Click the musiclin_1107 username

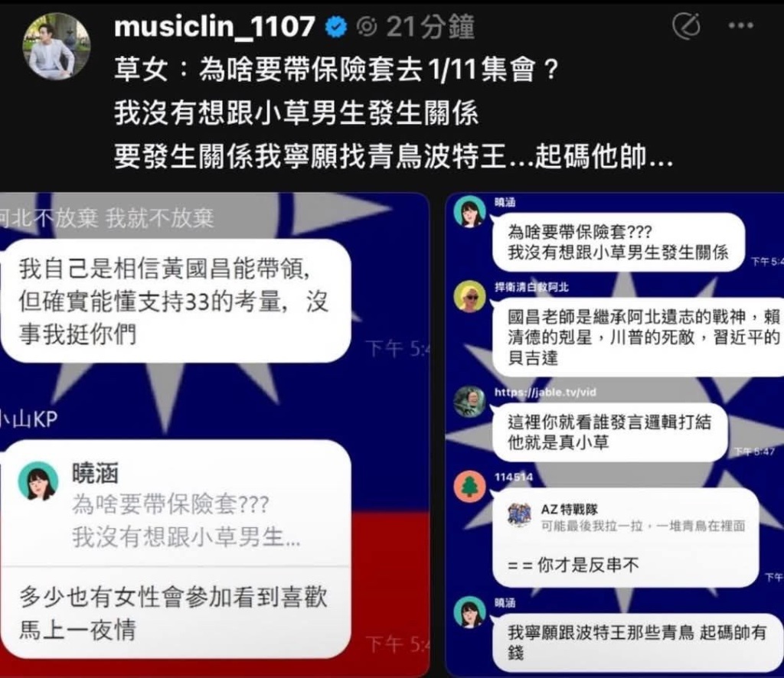pyautogui.click(x=214, y=27)
